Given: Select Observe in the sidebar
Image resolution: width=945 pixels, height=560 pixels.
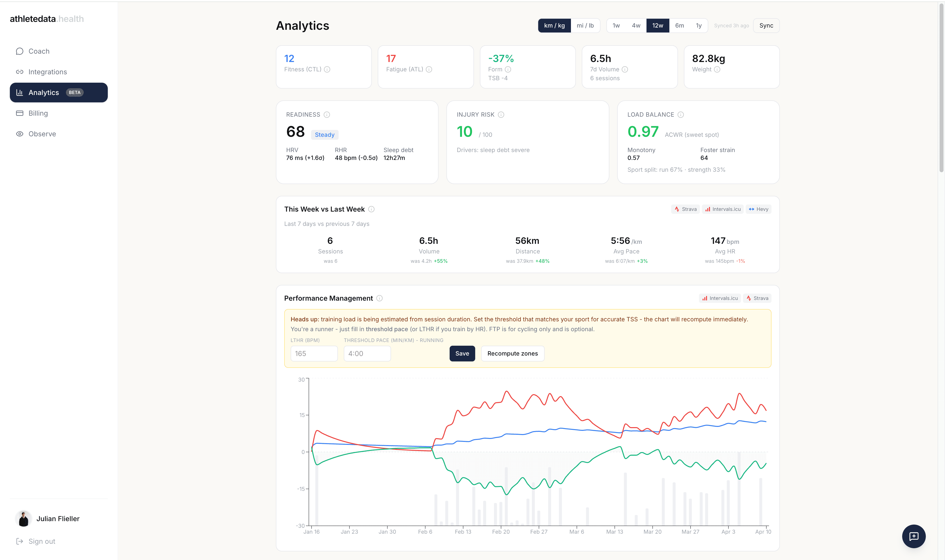Looking at the screenshot, I should 42,134.
